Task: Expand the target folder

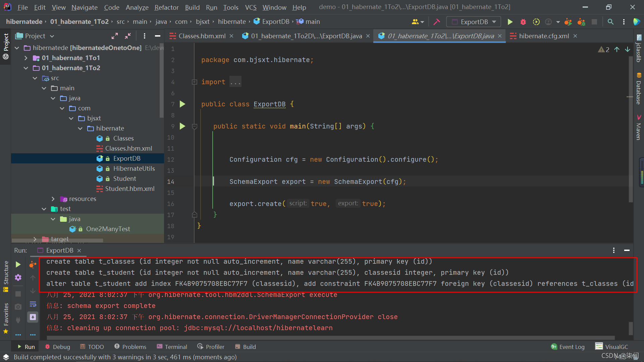Action: coord(35,239)
